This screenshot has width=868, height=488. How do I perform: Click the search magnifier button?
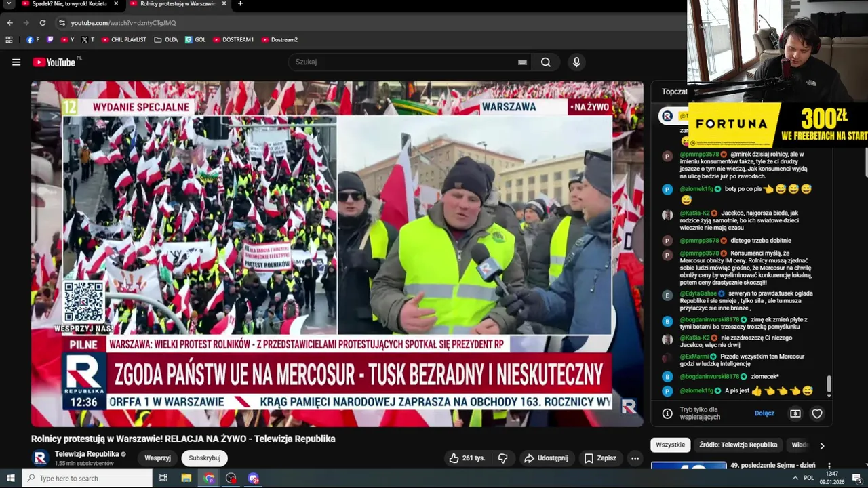[546, 62]
